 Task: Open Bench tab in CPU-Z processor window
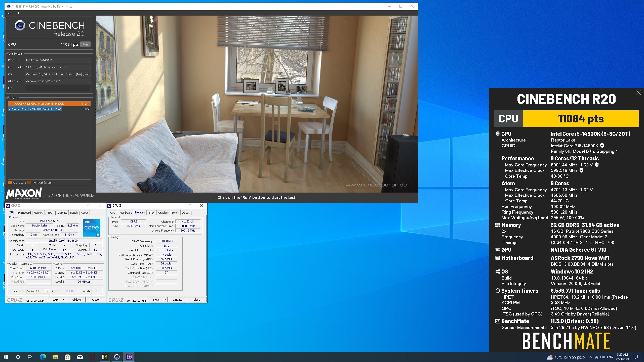(74, 212)
